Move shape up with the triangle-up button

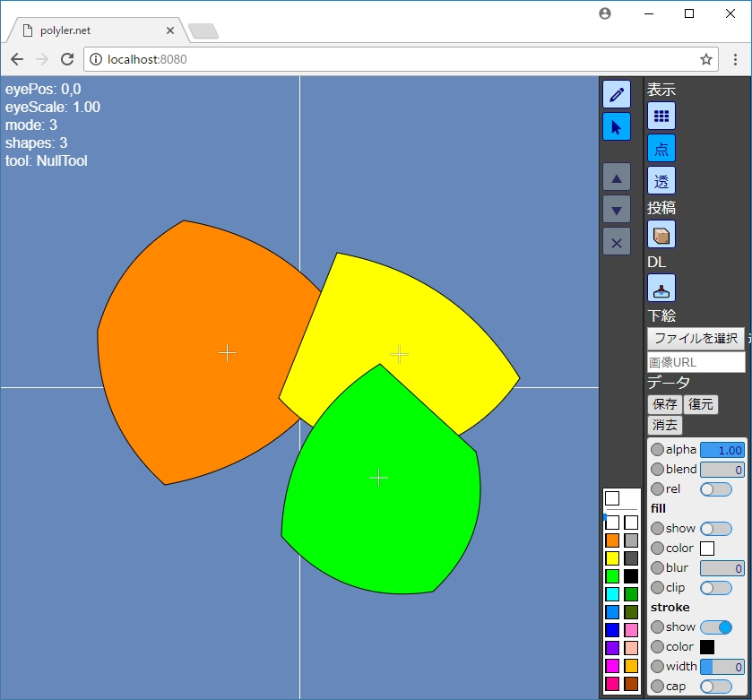coord(617,177)
